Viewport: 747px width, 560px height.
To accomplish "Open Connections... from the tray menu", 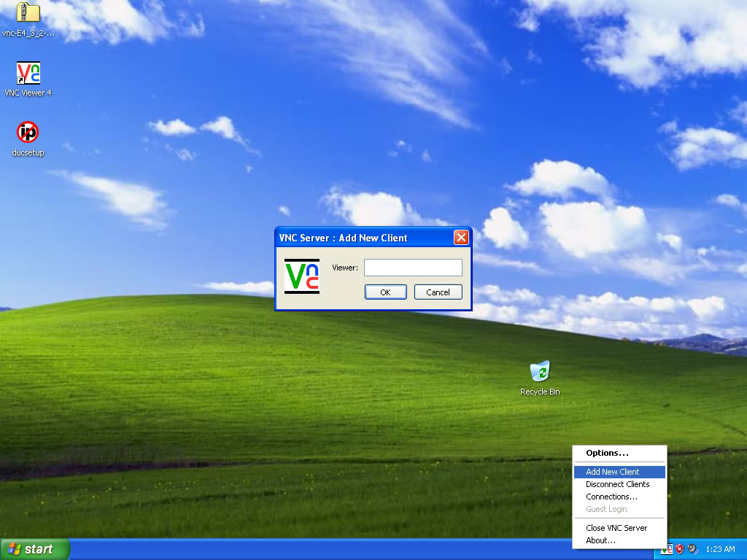I will pyautogui.click(x=611, y=497).
